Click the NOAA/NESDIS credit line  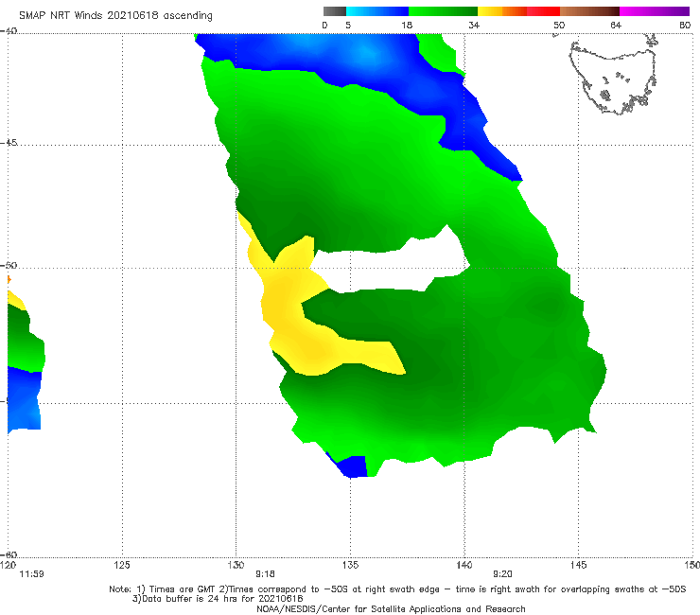click(391, 608)
